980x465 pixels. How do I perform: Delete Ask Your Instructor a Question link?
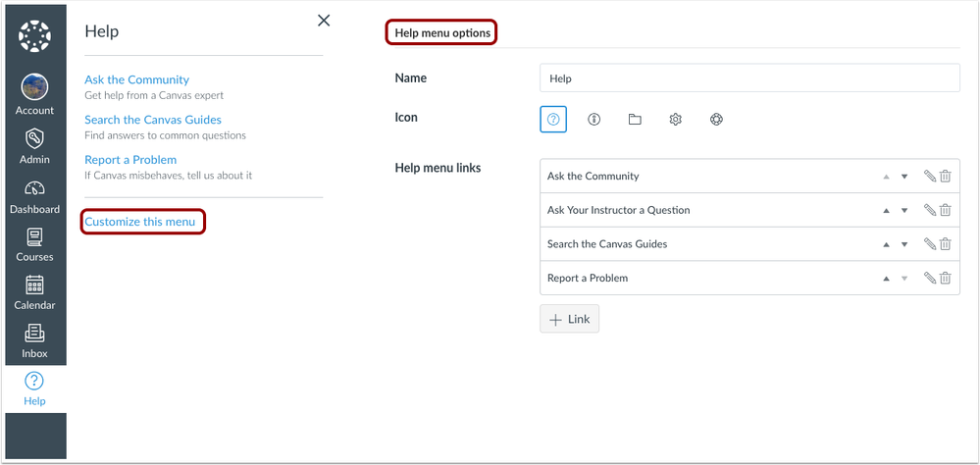click(946, 210)
